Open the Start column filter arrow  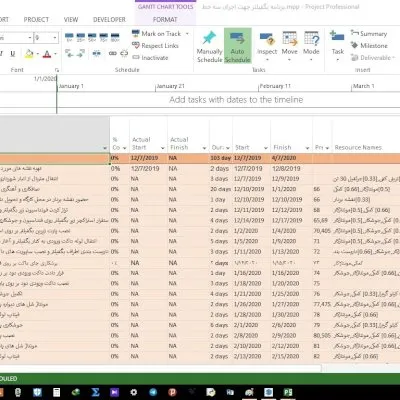[x=266, y=148]
